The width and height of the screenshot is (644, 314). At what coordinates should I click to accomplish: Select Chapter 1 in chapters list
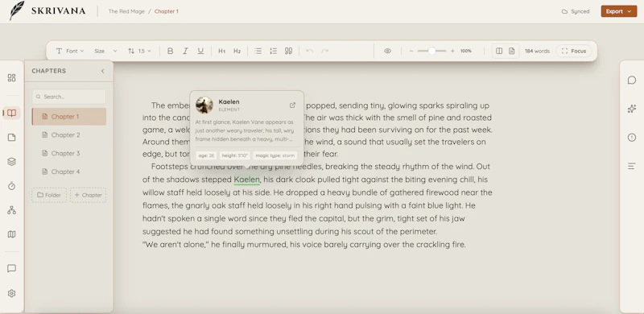tap(69, 116)
